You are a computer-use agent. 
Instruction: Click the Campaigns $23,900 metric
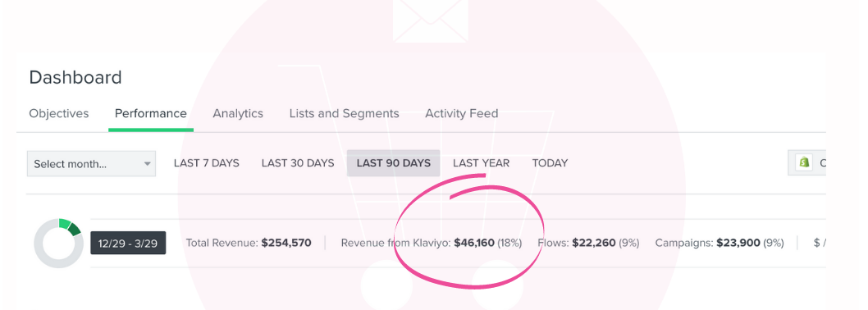720,243
